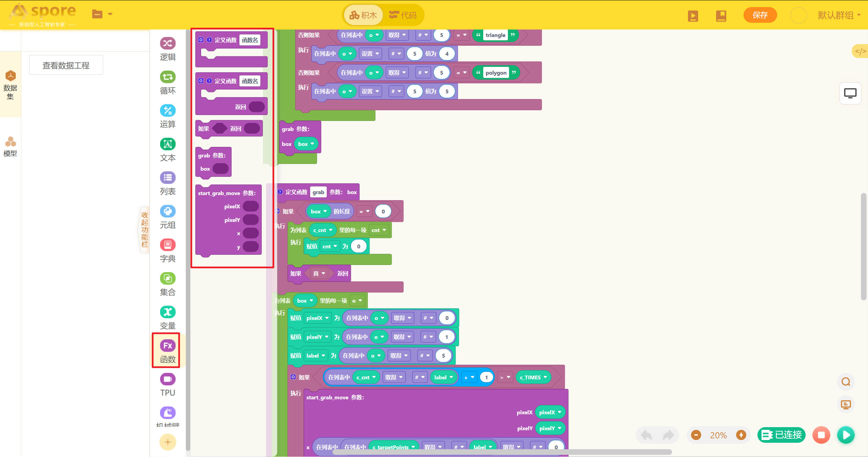The image size is (868, 457).
Task: Toggle the 收起功能栏 collapse panel handle
Action: point(145,230)
